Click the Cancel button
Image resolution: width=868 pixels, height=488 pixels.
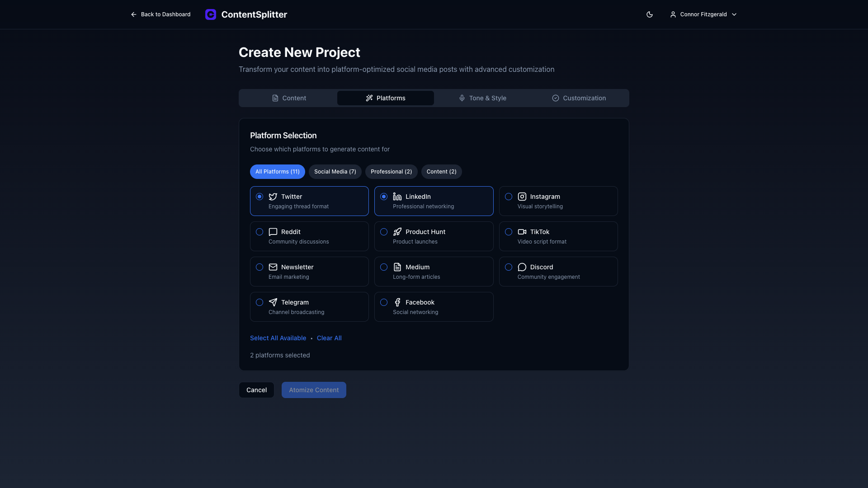(256, 390)
